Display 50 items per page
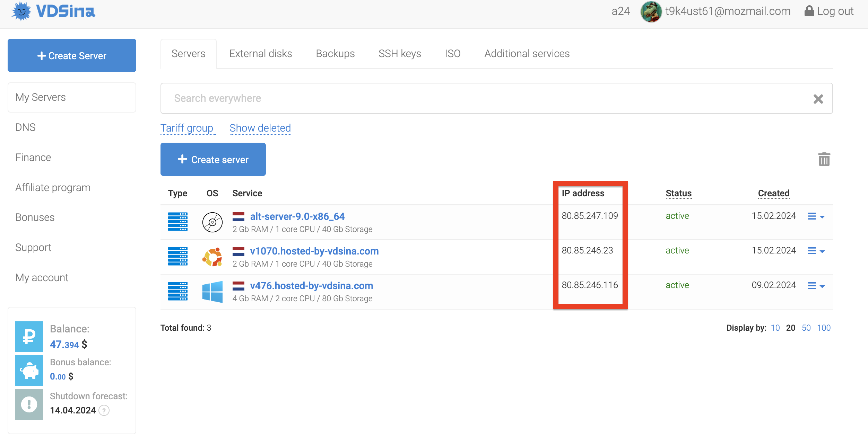The height and width of the screenshot is (446, 868). point(806,328)
